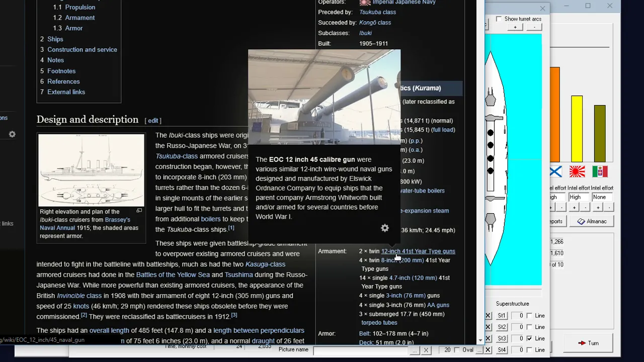Increase Italy intel effort with the + button
This screenshot has width=644, height=362.
pyautogui.click(x=598, y=208)
